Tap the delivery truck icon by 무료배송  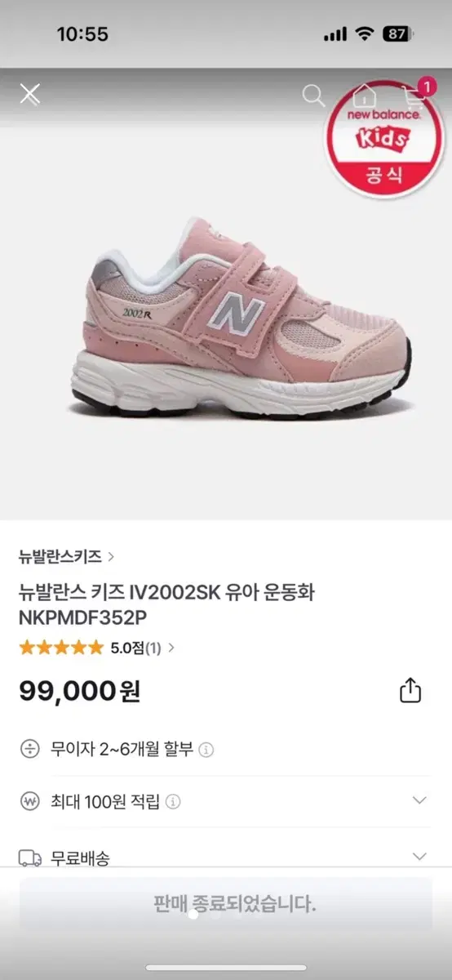tap(30, 857)
